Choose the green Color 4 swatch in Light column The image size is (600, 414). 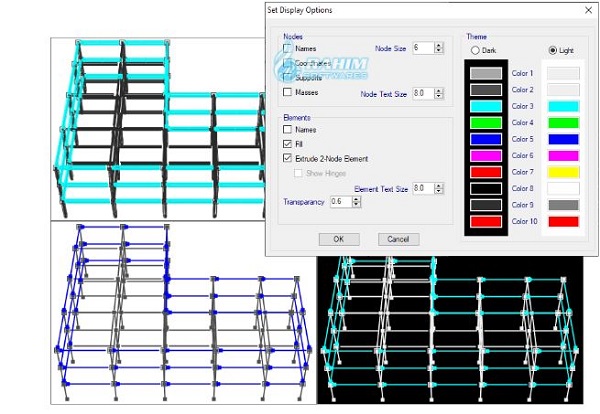coord(565,122)
